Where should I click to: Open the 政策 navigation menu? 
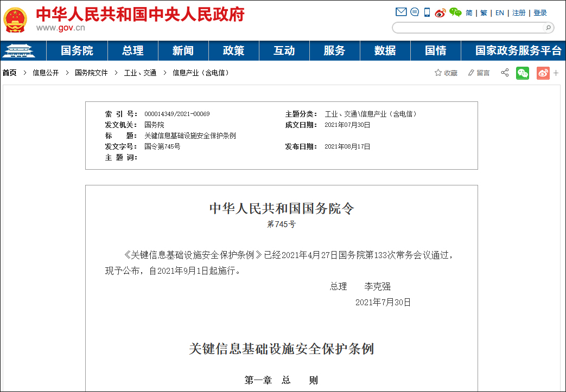click(x=234, y=50)
